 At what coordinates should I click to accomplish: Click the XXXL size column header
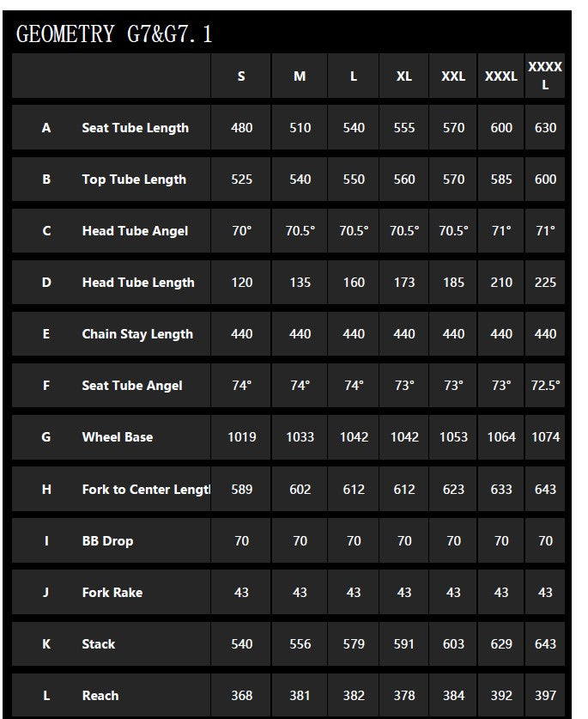pyautogui.click(x=501, y=76)
